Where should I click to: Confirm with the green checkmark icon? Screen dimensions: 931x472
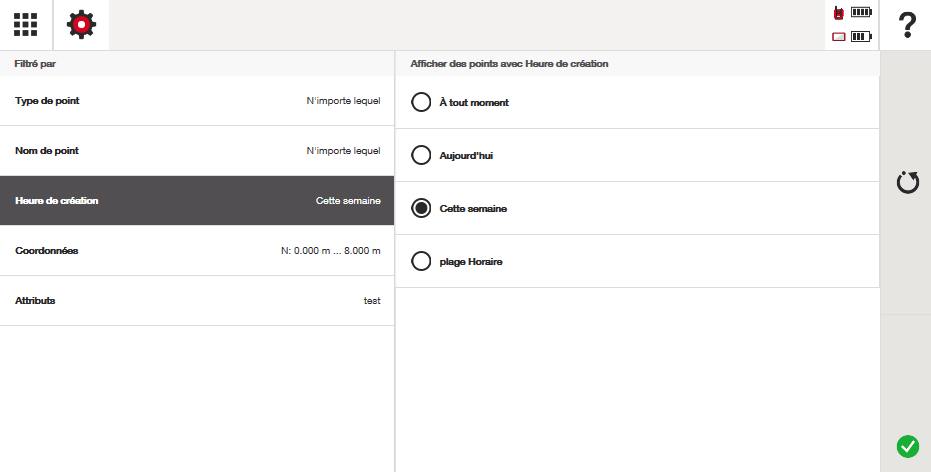(907, 446)
